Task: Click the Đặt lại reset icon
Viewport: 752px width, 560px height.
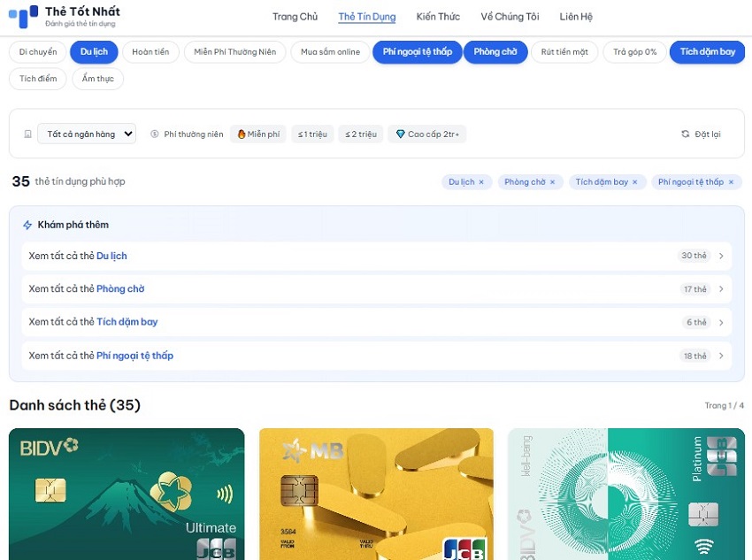Action: click(685, 134)
